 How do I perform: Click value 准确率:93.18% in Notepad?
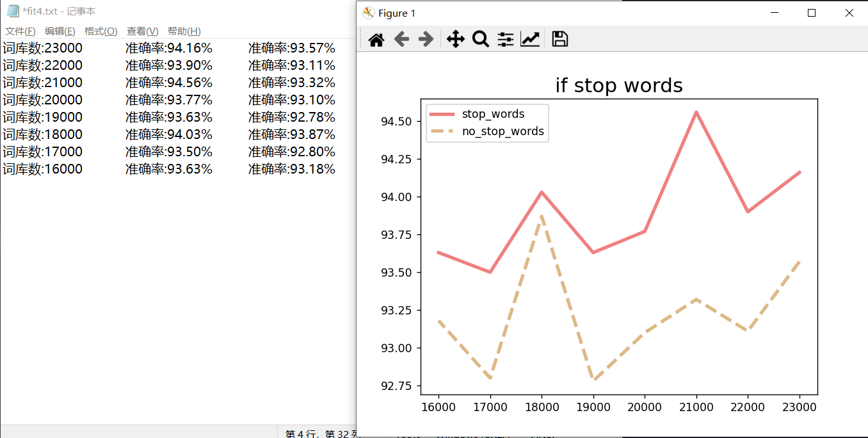click(292, 169)
